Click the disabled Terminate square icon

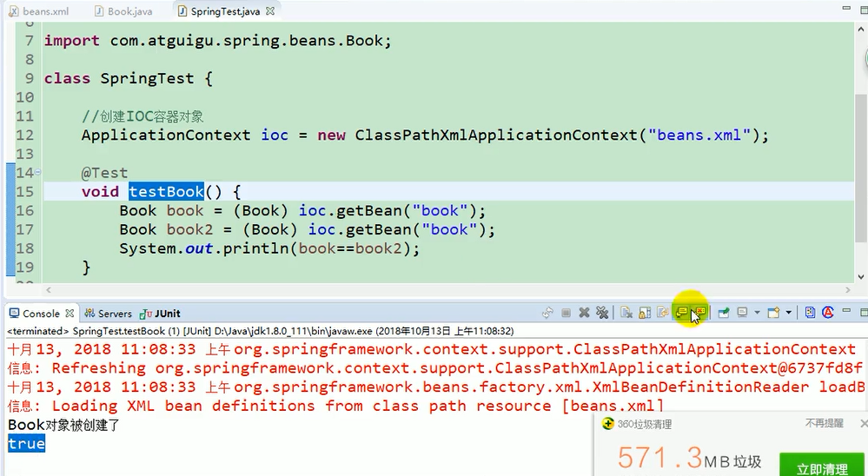pos(566,313)
